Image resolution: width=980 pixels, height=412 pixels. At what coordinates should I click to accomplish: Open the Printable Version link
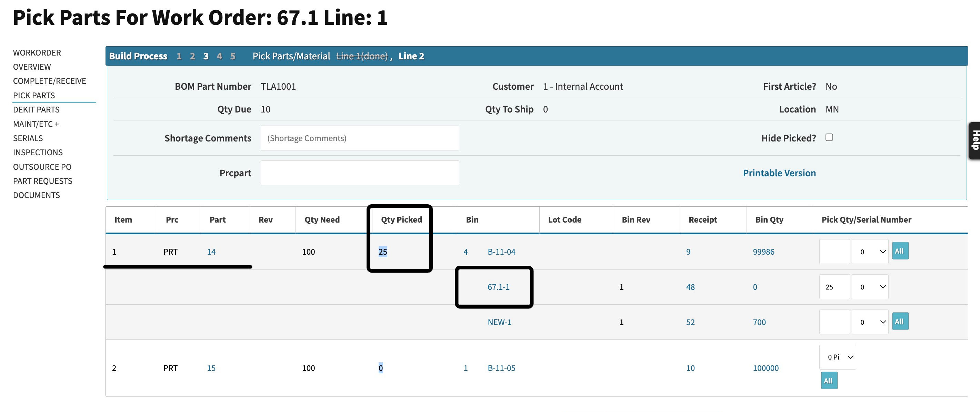tap(779, 173)
